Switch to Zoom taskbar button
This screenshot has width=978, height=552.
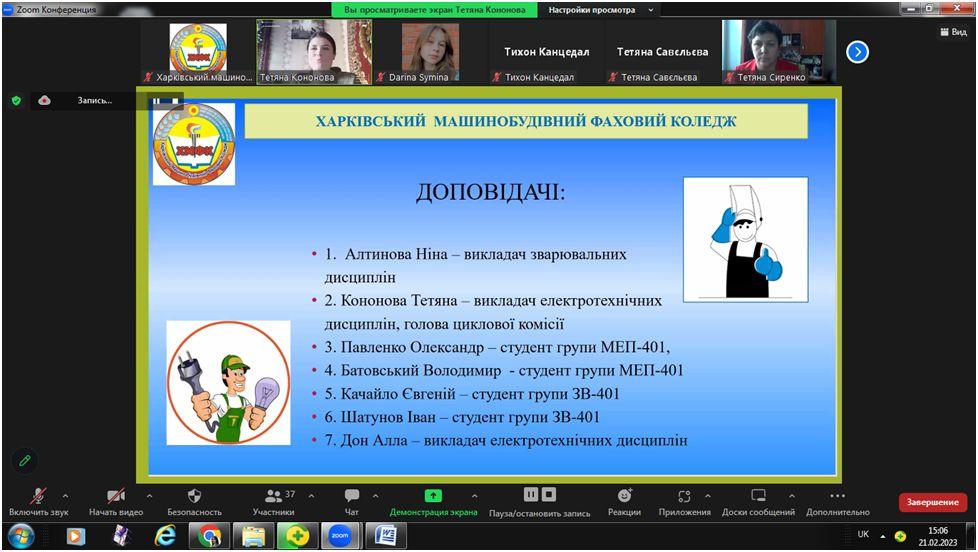340,536
